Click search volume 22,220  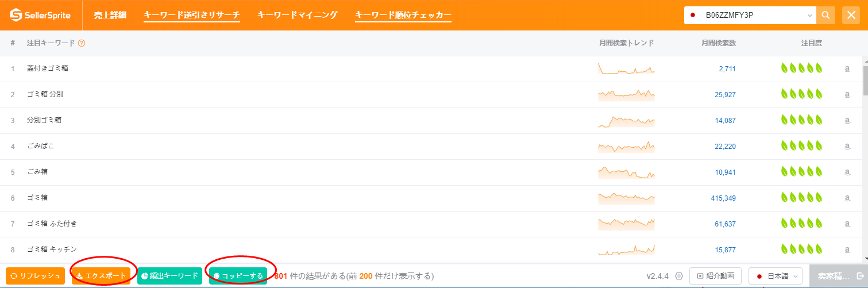coord(726,147)
